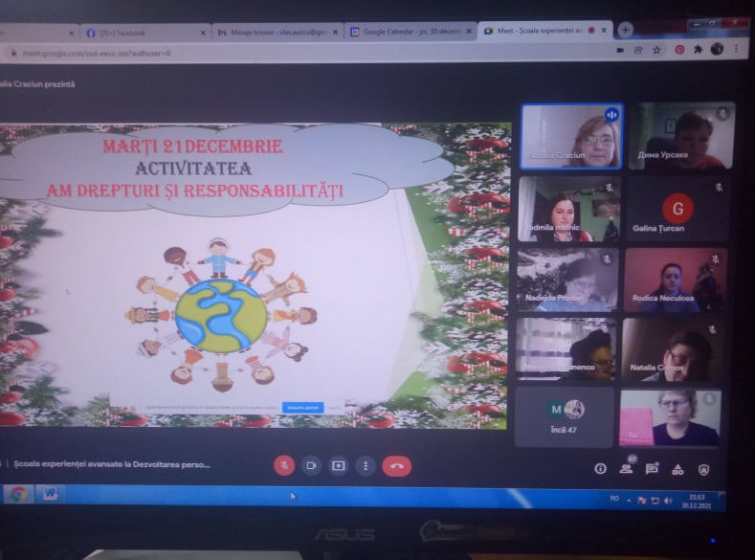Open the meeting details info icon
Screen dimensions: 755x560
point(600,468)
